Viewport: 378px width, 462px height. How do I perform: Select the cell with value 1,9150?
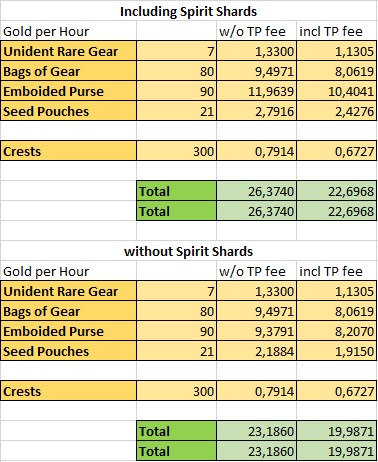coord(337,351)
